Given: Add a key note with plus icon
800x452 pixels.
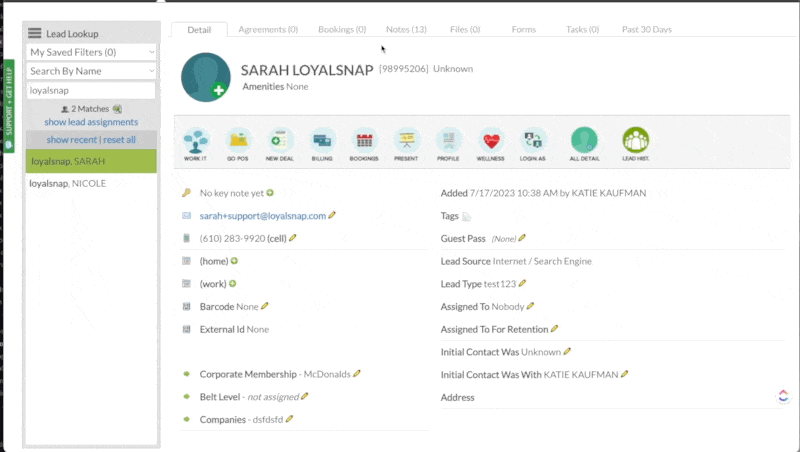Looking at the screenshot, I should pyautogui.click(x=270, y=192).
